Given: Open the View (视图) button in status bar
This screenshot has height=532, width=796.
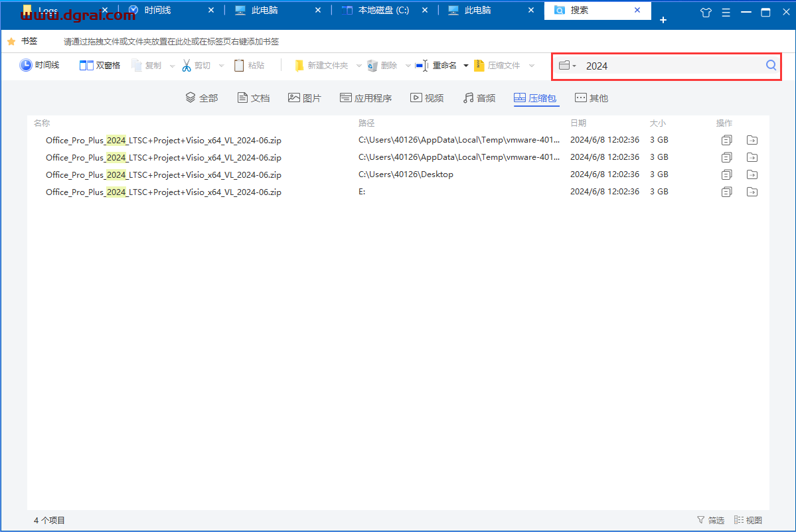Looking at the screenshot, I should [x=748, y=520].
